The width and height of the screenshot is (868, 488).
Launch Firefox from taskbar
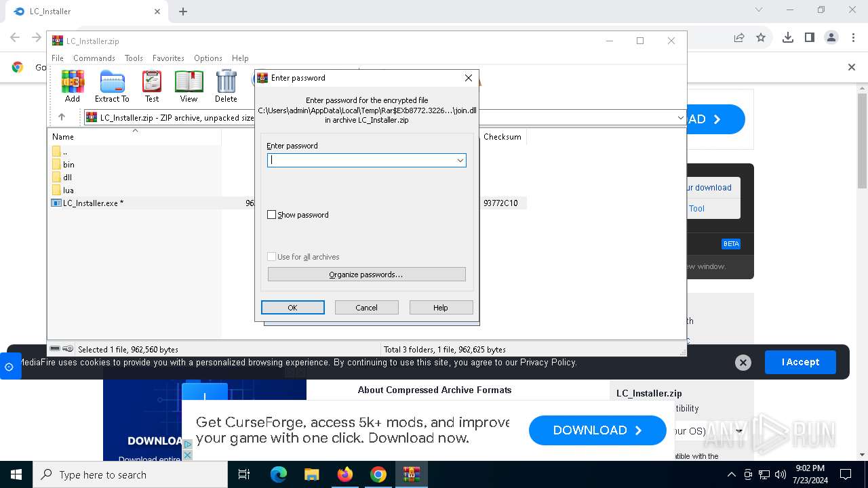click(344, 474)
